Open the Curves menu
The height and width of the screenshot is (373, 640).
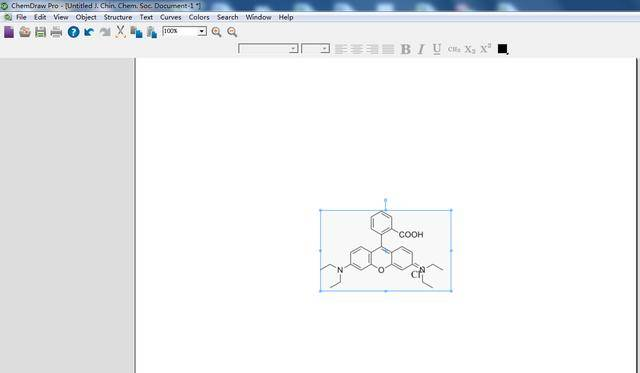(171, 17)
